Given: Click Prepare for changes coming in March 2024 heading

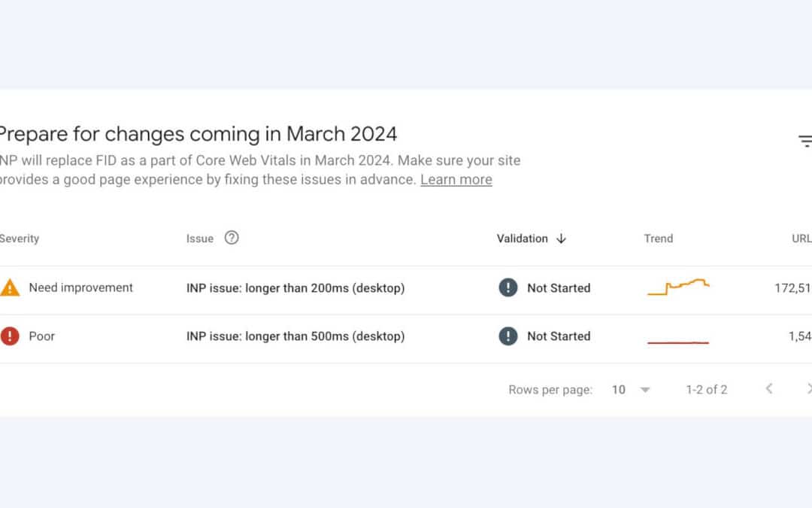Looking at the screenshot, I should coord(198,134).
